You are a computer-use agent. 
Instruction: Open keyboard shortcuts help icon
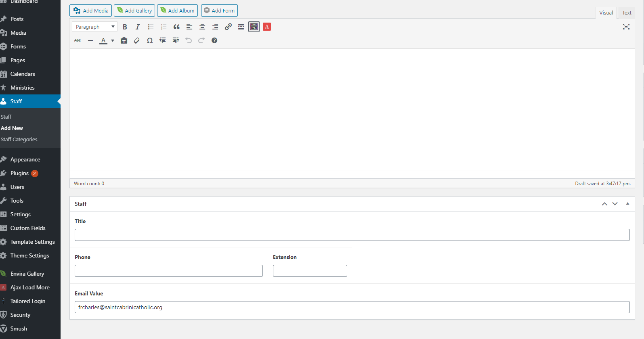tap(214, 40)
